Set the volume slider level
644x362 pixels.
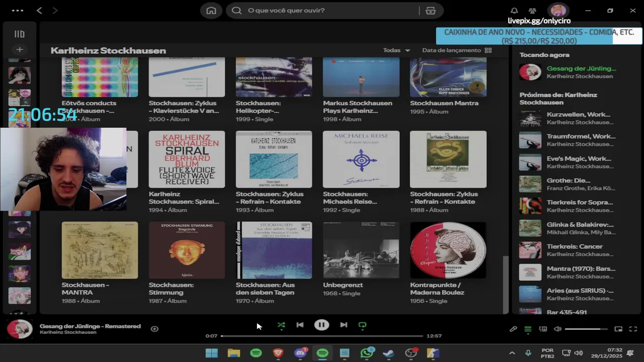click(x=586, y=329)
